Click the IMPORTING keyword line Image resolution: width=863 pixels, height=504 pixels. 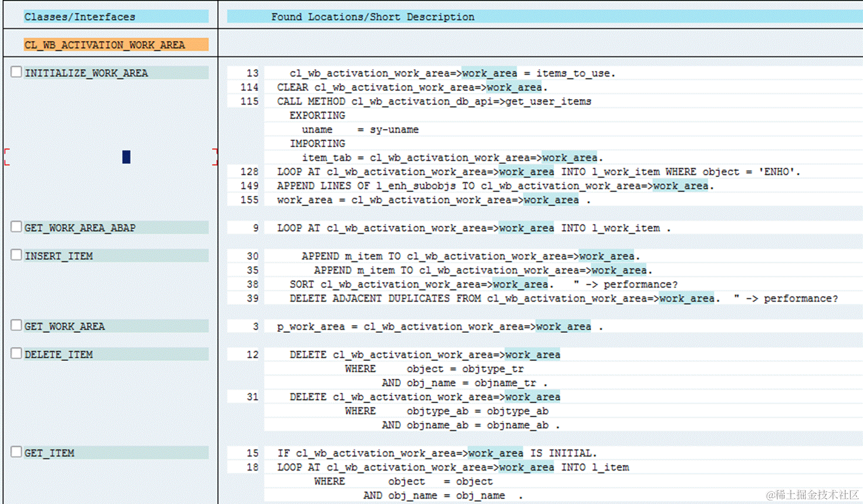coord(317,143)
